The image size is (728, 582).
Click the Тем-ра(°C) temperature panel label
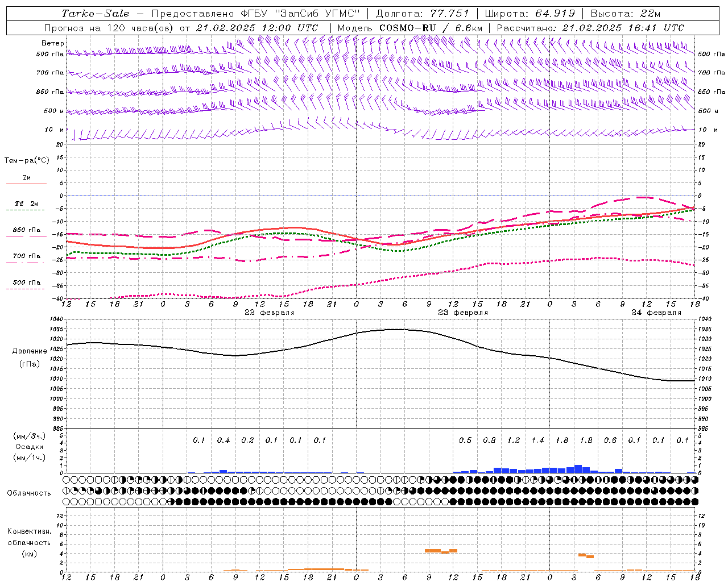pos(27,161)
